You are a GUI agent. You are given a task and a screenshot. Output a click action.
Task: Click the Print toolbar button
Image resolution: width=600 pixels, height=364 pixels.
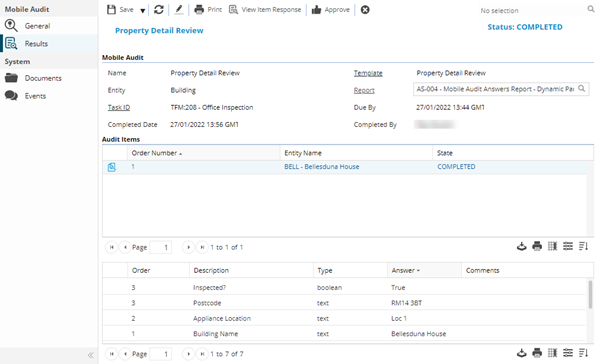coord(208,10)
